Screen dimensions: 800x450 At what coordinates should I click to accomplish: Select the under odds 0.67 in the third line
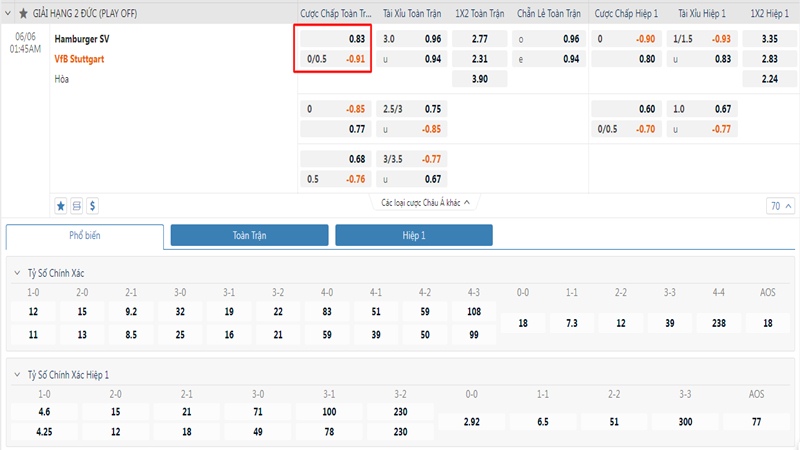(412, 179)
